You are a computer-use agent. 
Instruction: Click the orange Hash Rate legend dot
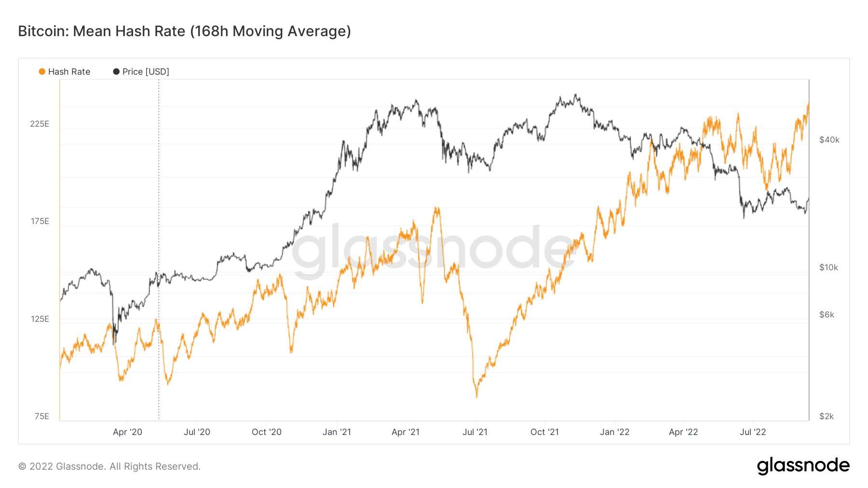tap(42, 72)
